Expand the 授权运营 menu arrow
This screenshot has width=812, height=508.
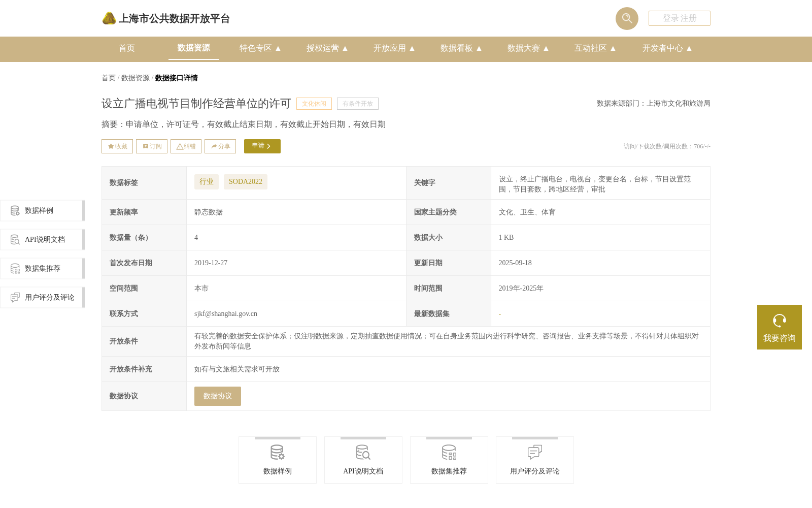(x=345, y=48)
